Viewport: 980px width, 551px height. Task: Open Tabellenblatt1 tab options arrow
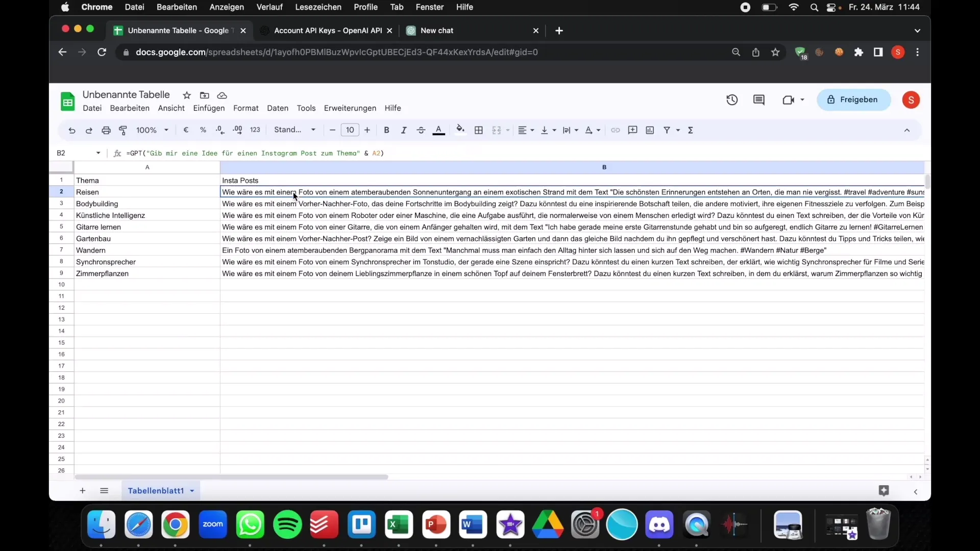pyautogui.click(x=192, y=491)
